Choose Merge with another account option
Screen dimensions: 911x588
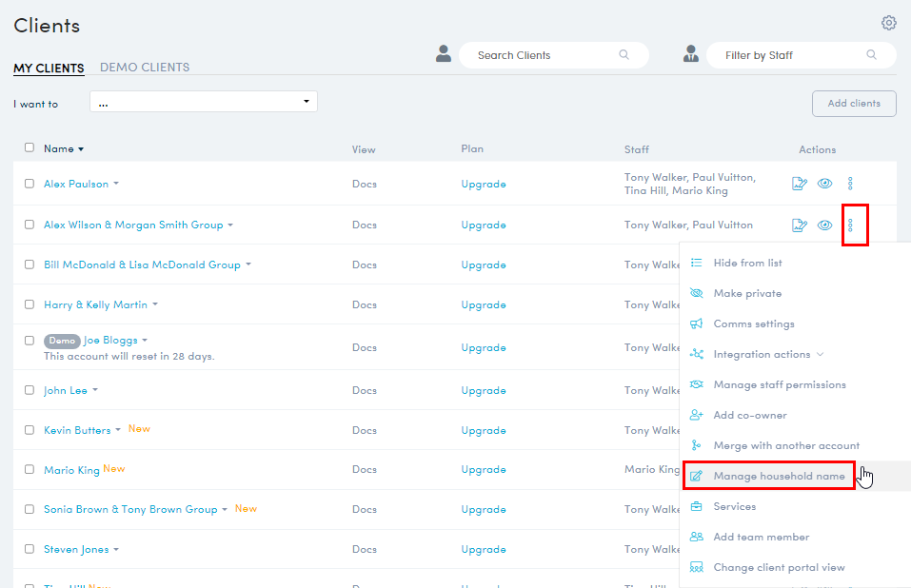(x=785, y=445)
